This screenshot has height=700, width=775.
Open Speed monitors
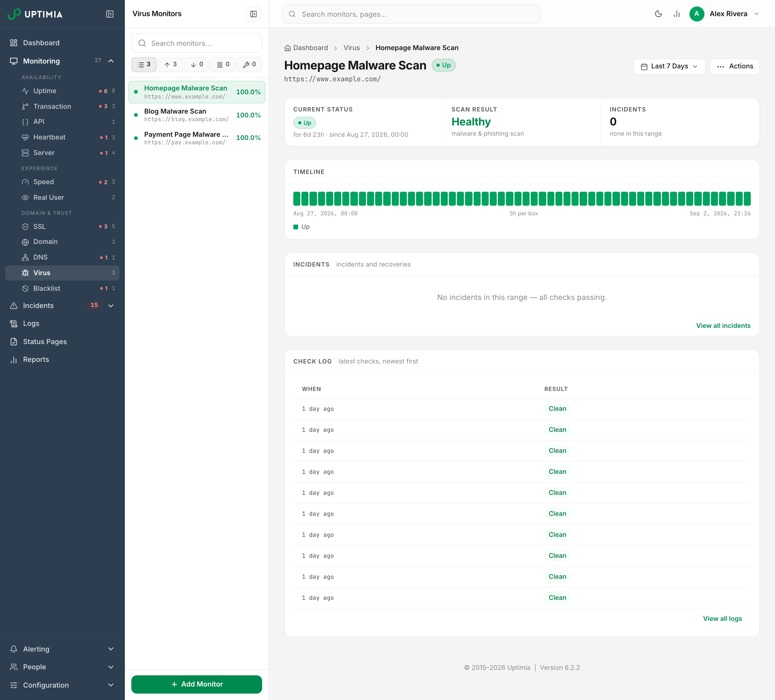coord(62,182)
